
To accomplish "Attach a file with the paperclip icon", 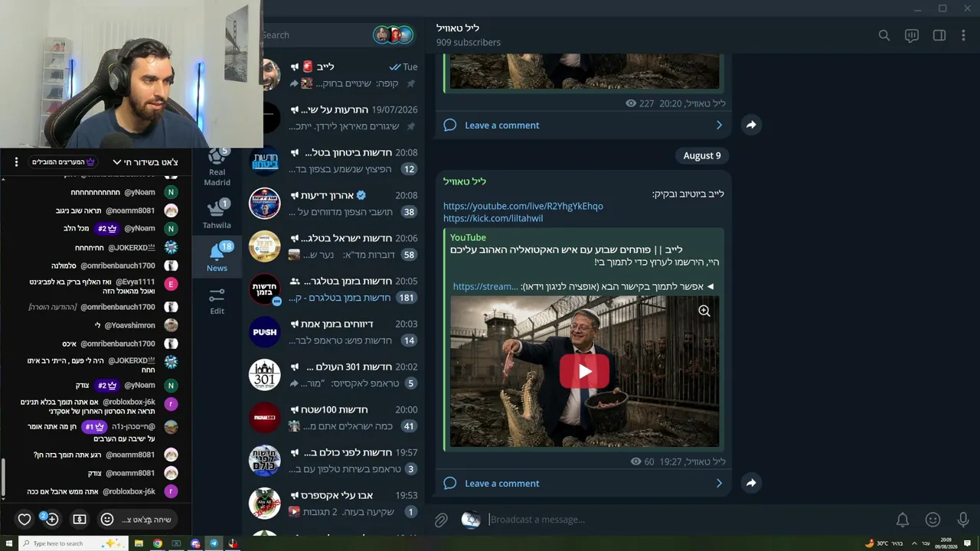I will (x=441, y=520).
